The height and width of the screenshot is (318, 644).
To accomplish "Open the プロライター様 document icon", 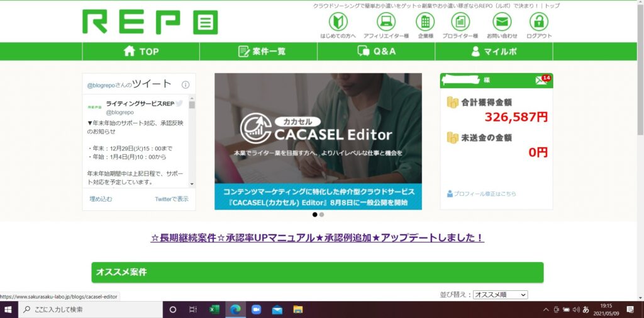I will point(460,22).
